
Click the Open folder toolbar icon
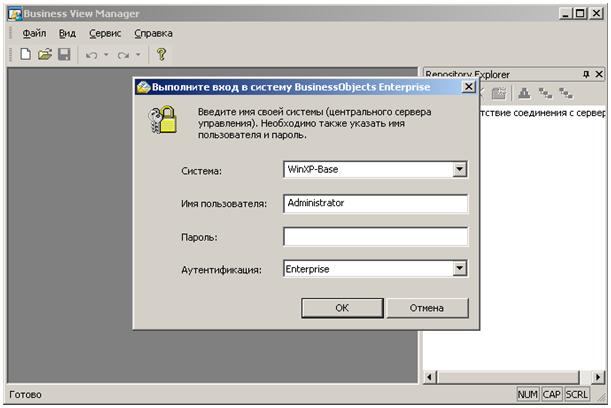tap(45, 54)
